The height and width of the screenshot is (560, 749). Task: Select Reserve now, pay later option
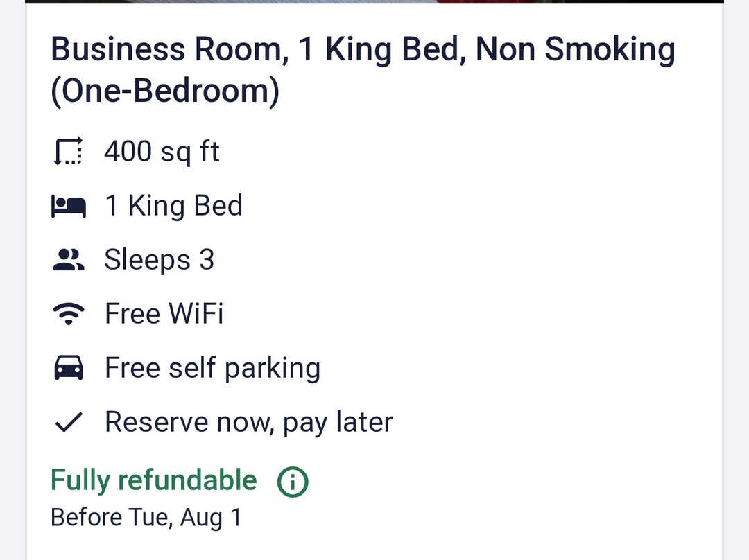[x=248, y=421]
